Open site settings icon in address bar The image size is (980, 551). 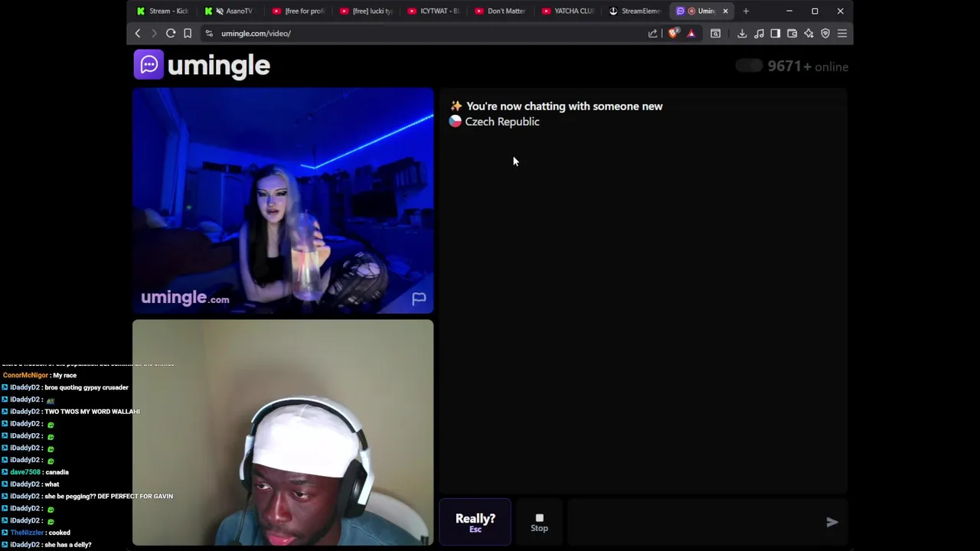pos(209,34)
